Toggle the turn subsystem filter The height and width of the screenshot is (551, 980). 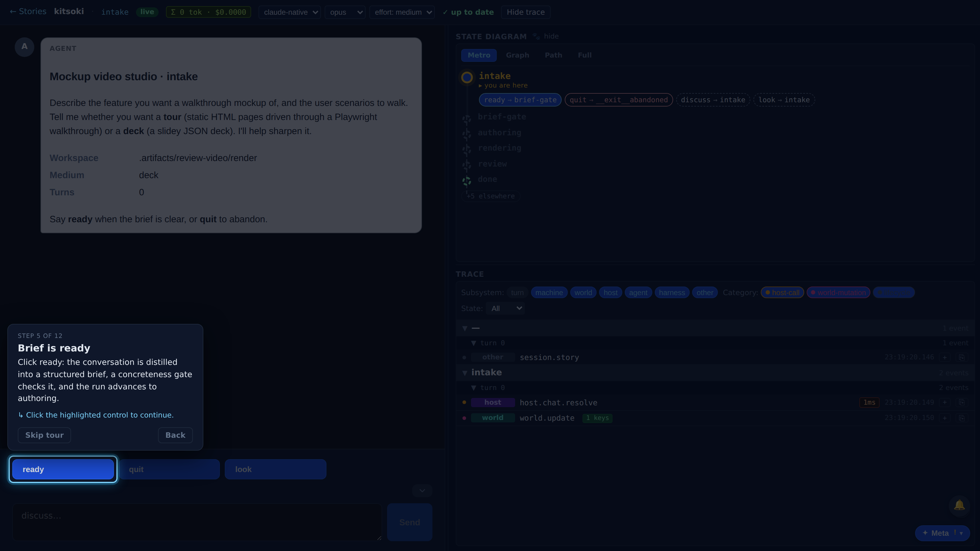(517, 292)
